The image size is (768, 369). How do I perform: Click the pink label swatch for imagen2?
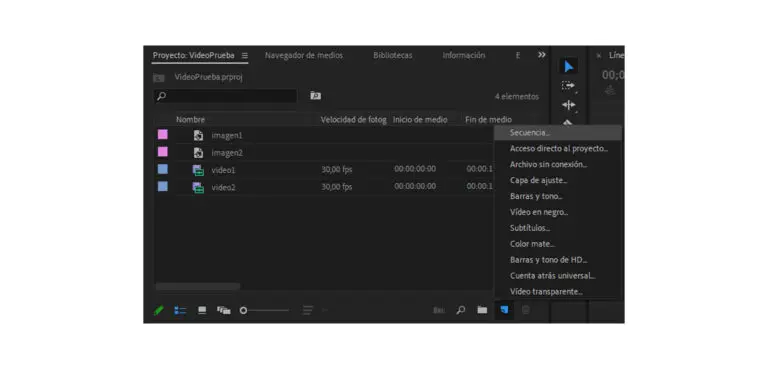tap(163, 152)
